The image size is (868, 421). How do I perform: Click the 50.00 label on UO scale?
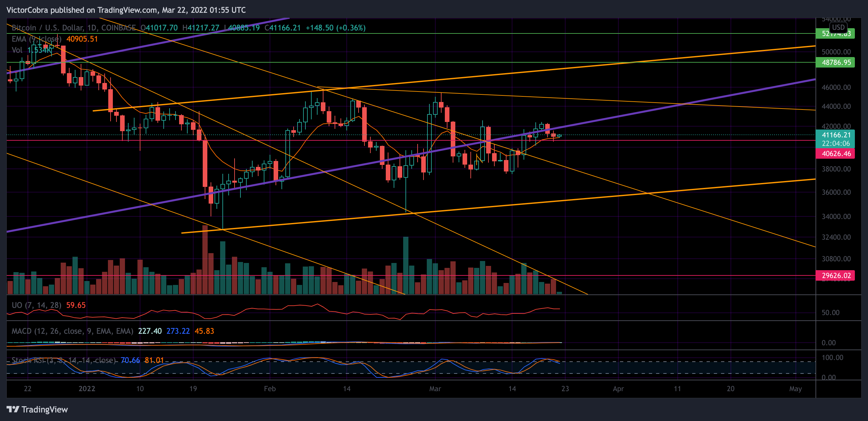pyautogui.click(x=830, y=312)
